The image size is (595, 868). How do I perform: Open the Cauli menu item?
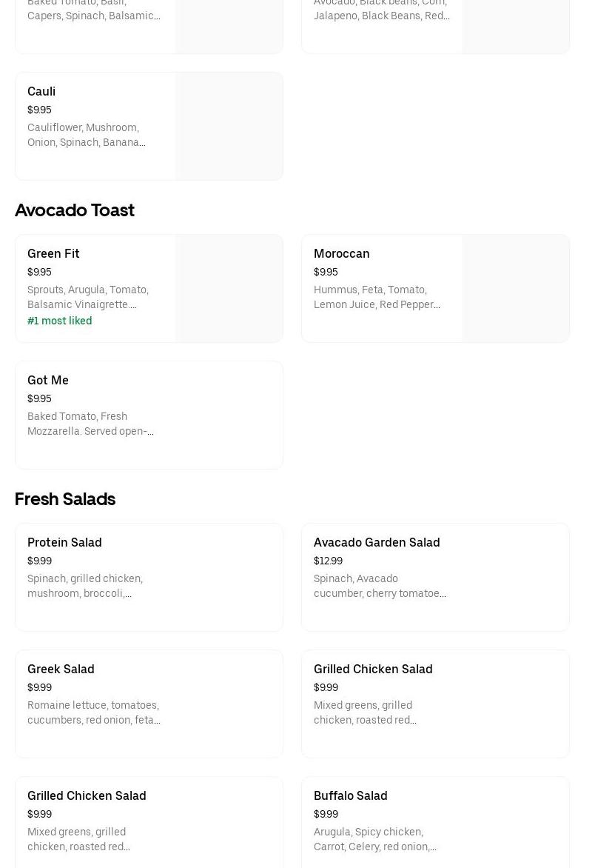41,92
